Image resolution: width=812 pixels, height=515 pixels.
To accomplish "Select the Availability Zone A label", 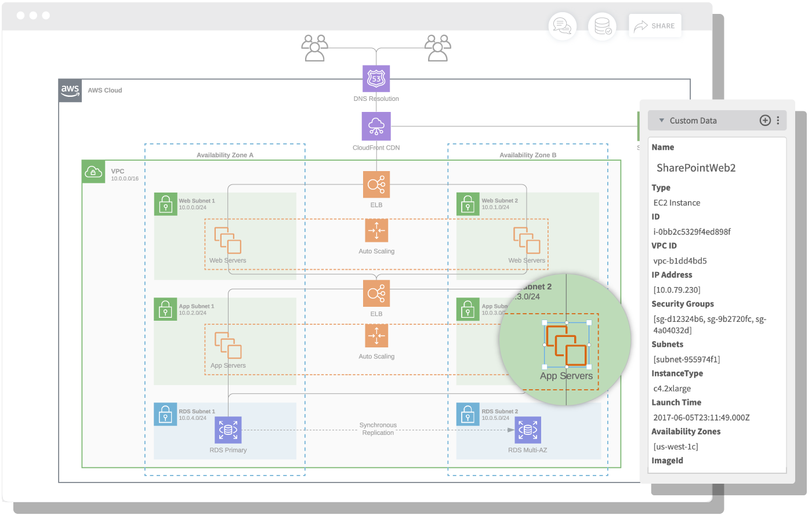I will click(x=225, y=155).
